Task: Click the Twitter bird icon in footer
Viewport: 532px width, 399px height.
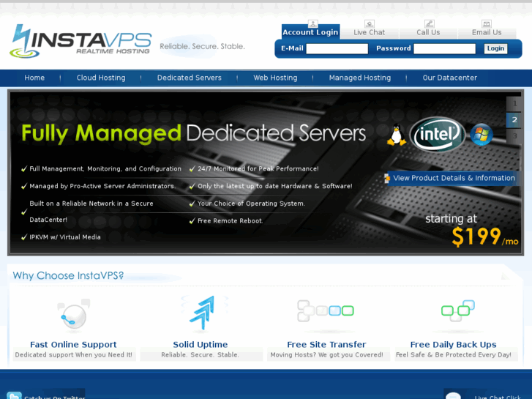Action: (14, 395)
